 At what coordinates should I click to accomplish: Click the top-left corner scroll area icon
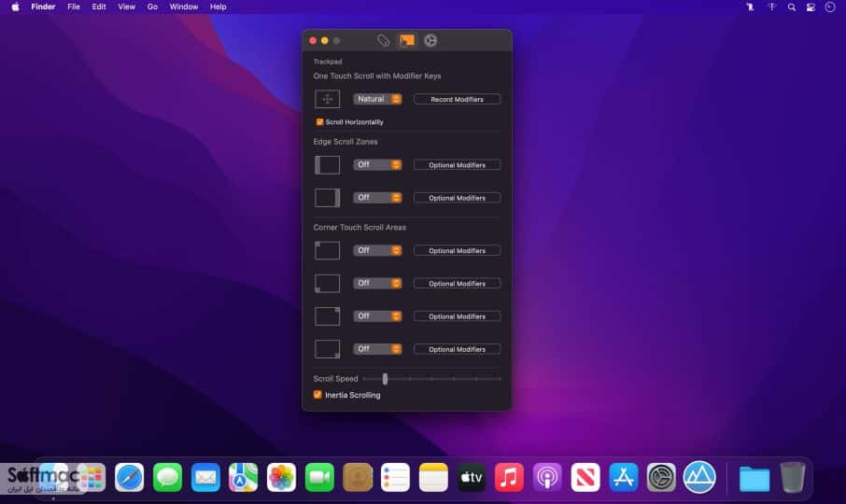click(328, 251)
